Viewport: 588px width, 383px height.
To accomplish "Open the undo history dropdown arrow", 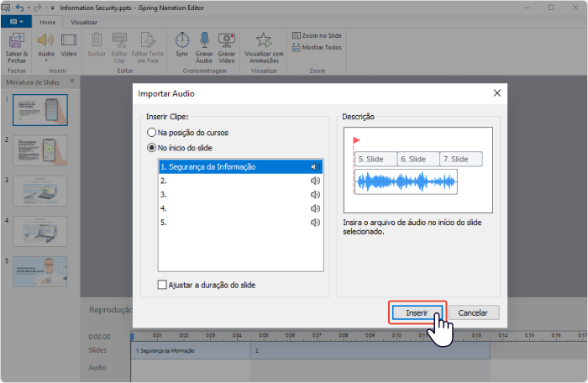I will [x=29, y=8].
